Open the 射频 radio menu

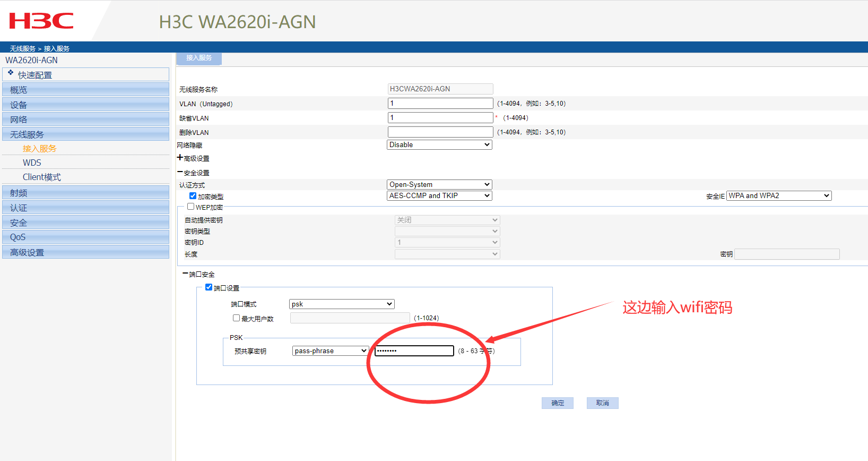(x=86, y=192)
